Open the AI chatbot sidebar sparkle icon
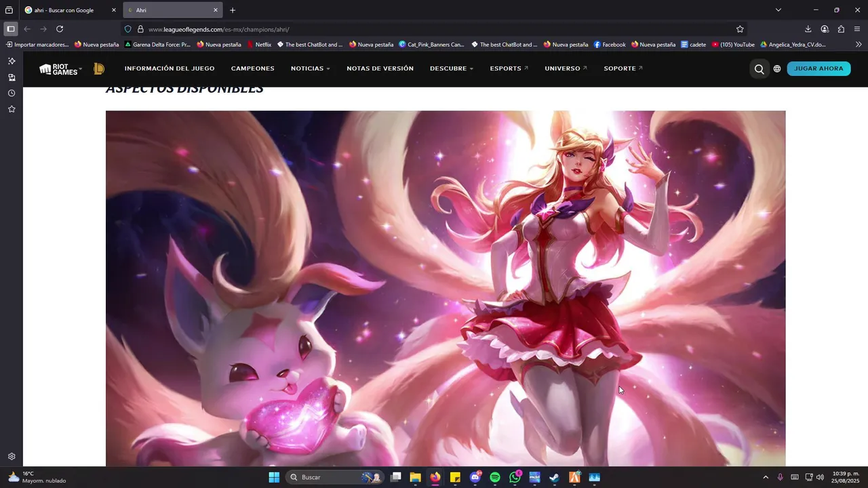Image resolution: width=868 pixels, height=488 pixels. (12, 61)
